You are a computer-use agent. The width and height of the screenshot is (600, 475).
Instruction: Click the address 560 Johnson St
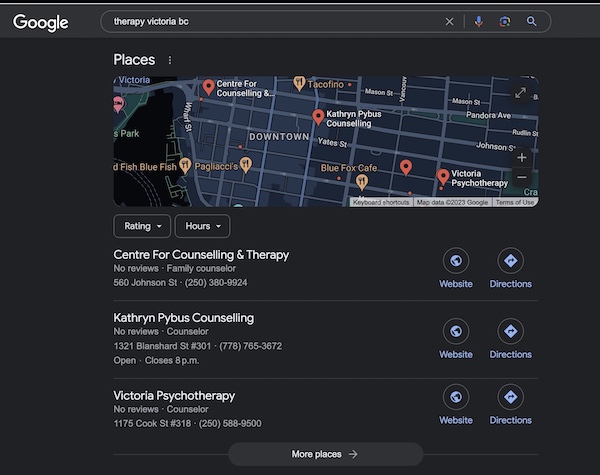[145, 282]
